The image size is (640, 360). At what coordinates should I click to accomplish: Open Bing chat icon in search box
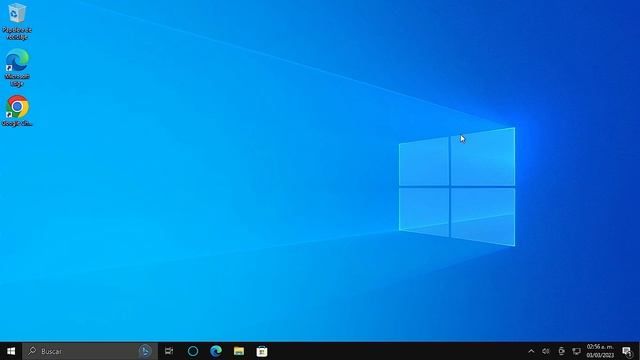(145, 351)
